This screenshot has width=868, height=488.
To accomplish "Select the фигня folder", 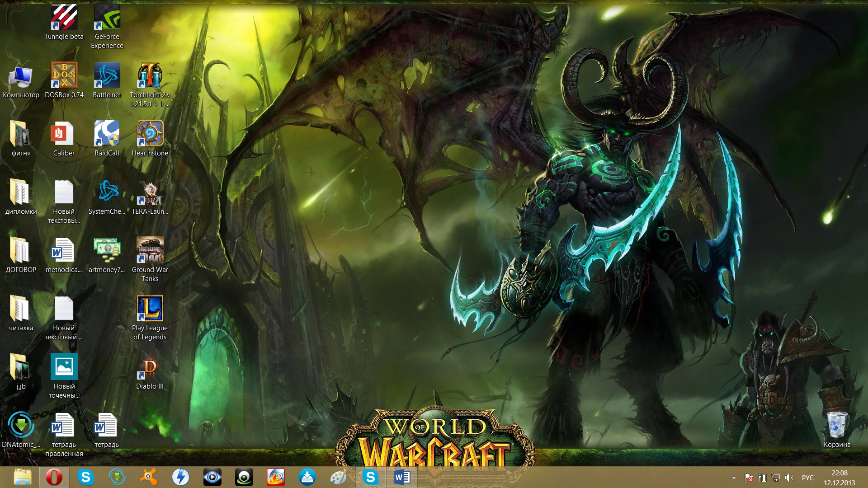I will click(21, 139).
